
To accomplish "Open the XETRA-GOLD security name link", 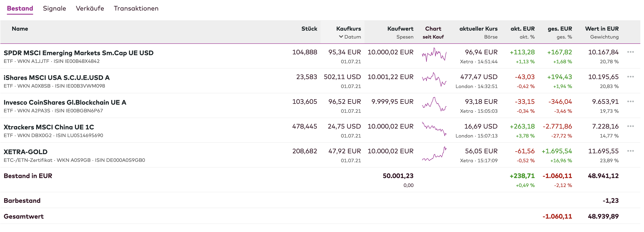I will [x=26, y=152].
